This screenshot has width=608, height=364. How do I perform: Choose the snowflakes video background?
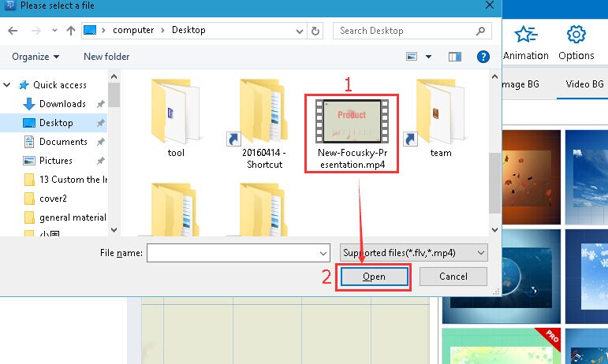(x=587, y=277)
